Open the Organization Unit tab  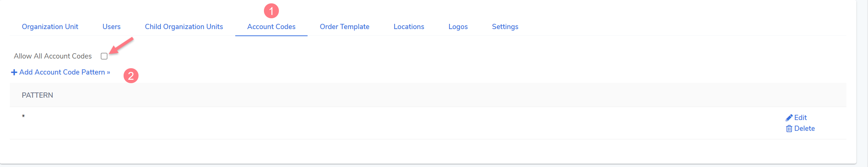click(50, 27)
